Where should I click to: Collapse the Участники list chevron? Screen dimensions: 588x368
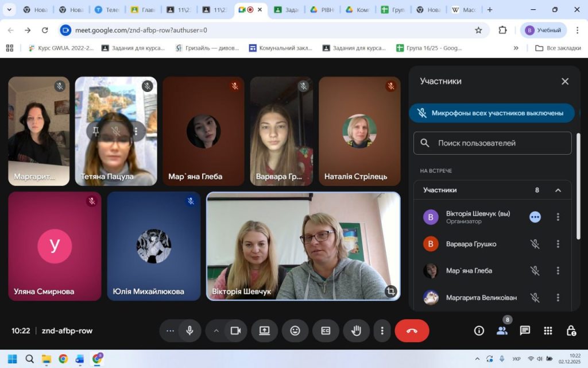558,190
